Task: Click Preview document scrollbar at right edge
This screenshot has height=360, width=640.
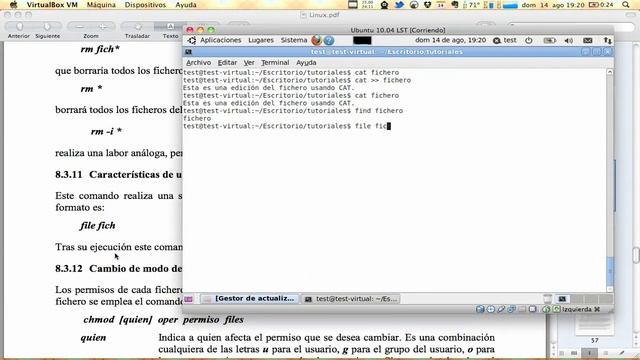Action: 636,255
